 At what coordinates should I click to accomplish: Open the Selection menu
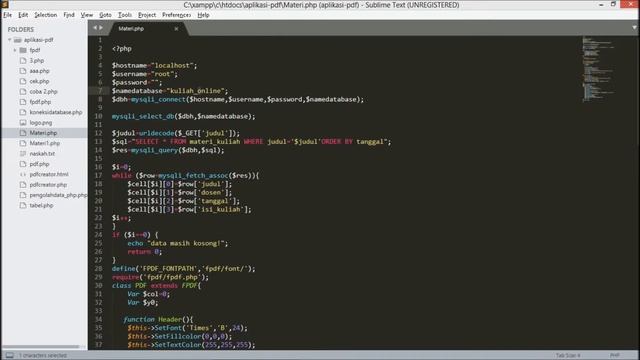point(45,15)
